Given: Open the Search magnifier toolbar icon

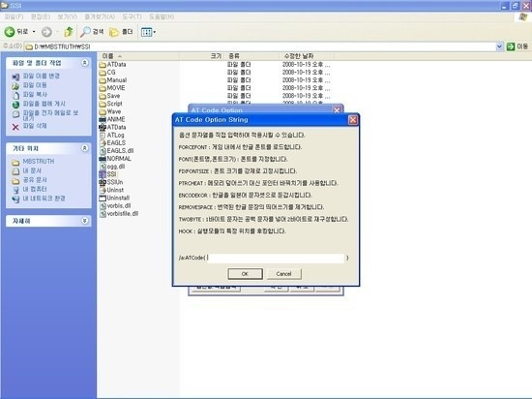Looking at the screenshot, I should click(x=85, y=32).
